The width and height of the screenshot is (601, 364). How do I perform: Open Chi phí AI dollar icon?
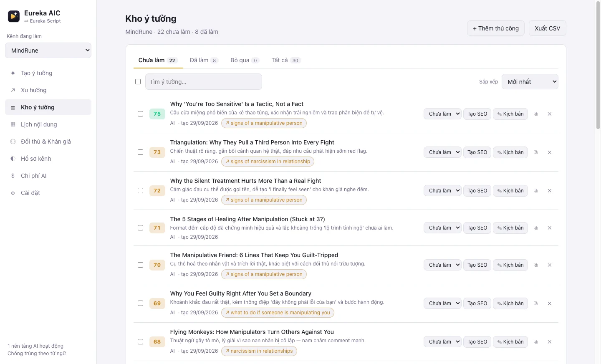pyautogui.click(x=13, y=176)
